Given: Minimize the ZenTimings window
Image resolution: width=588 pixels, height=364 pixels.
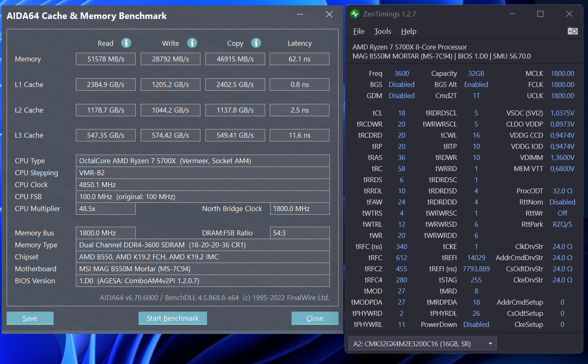Looking at the screenshot, I should [x=513, y=14].
